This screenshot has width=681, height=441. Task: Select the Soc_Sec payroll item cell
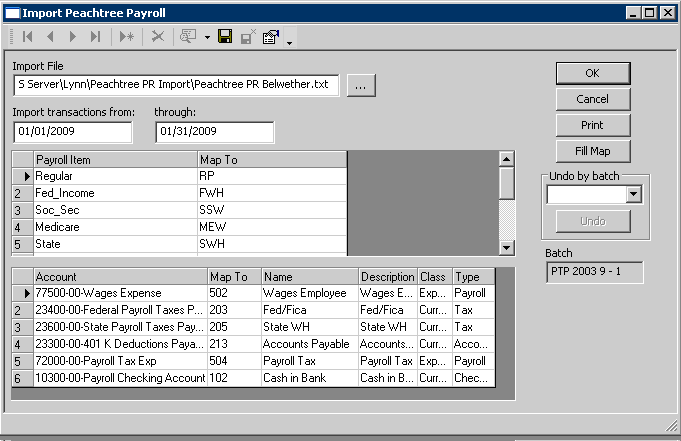pyautogui.click(x=116, y=210)
